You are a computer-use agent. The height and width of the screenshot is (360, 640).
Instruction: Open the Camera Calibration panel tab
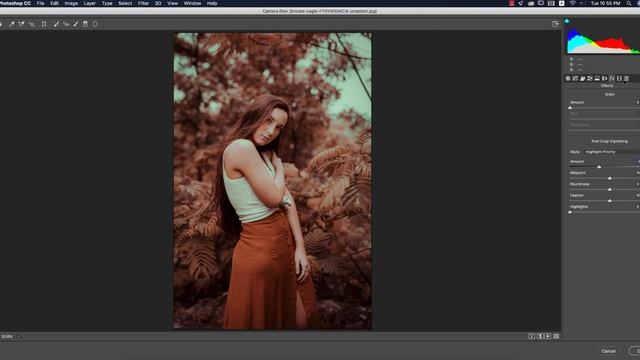tap(619, 78)
